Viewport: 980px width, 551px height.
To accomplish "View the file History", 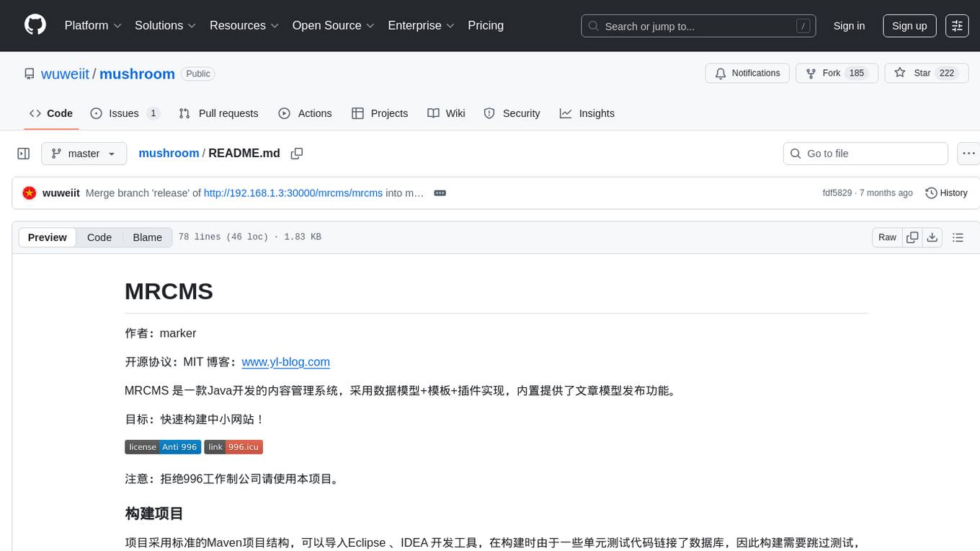I will pos(946,193).
